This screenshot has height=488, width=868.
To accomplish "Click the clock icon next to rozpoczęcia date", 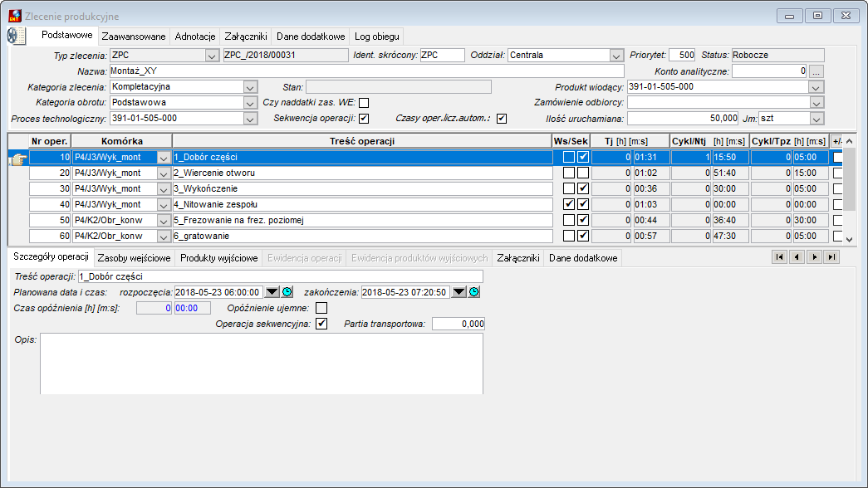I will (287, 292).
